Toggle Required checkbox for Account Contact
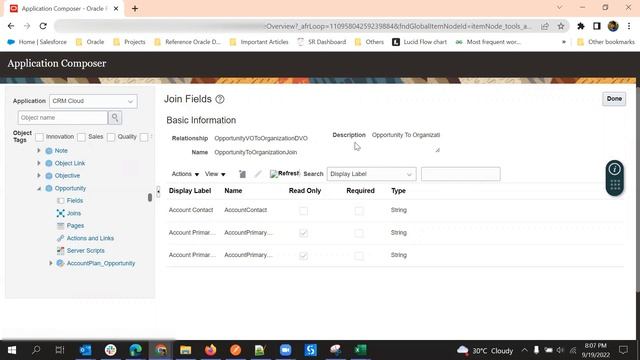Viewport: 640px width, 360px height. point(359,211)
